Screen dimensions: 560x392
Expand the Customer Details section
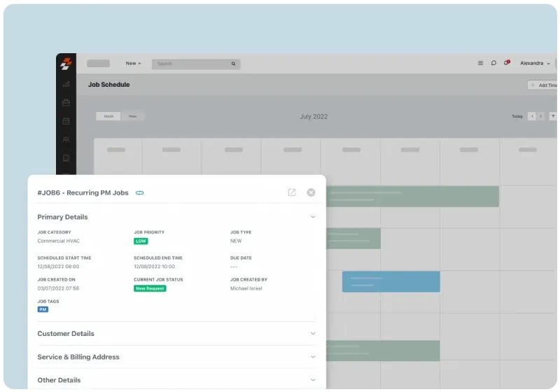point(313,334)
